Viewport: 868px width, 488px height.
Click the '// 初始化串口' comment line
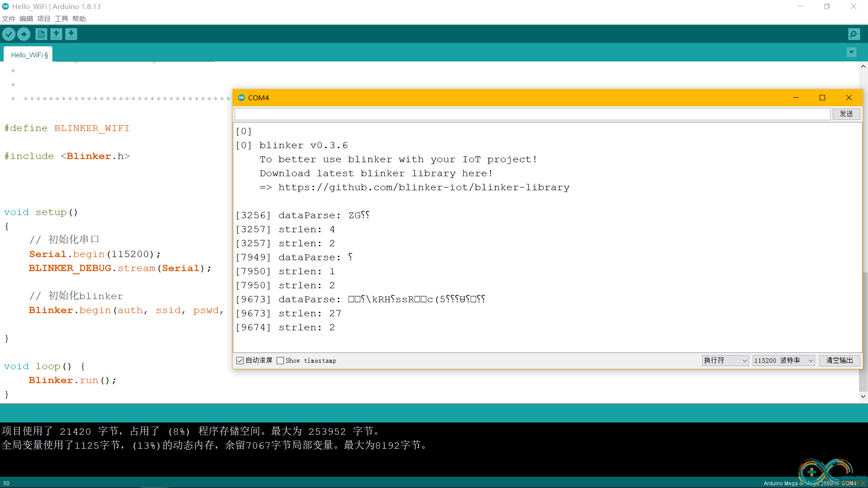64,239
